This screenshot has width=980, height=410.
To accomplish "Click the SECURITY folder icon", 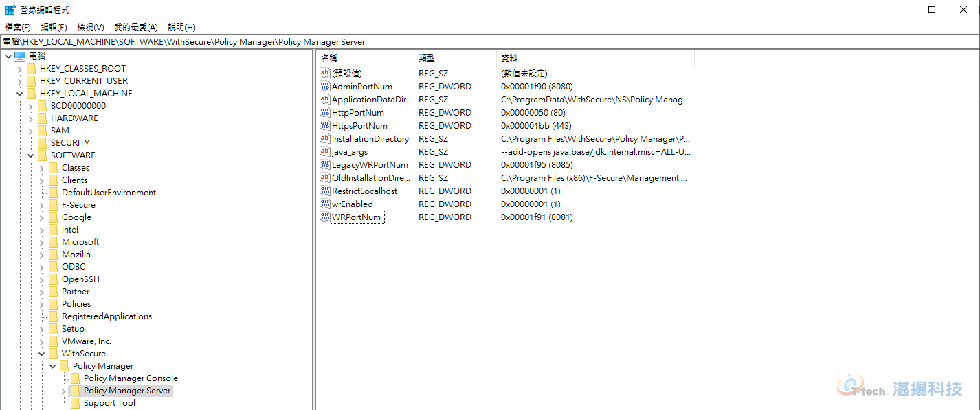I will 42,143.
